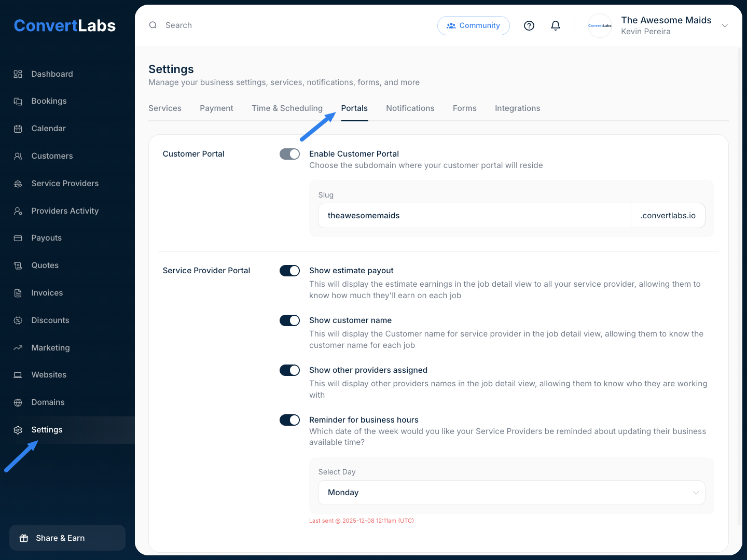Viewport: 747px width, 560px height.
Task: Click the help question mark icon
Action: [529, 25]
